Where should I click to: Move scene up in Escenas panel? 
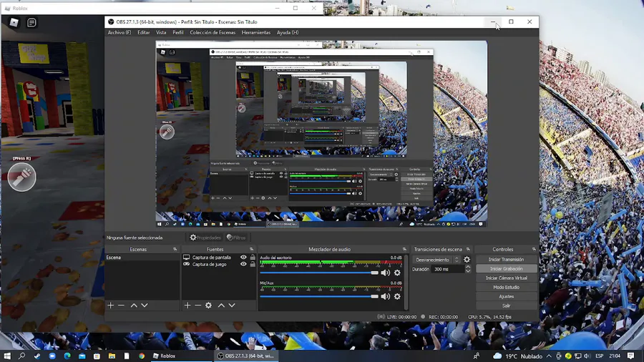pos(134,305)
